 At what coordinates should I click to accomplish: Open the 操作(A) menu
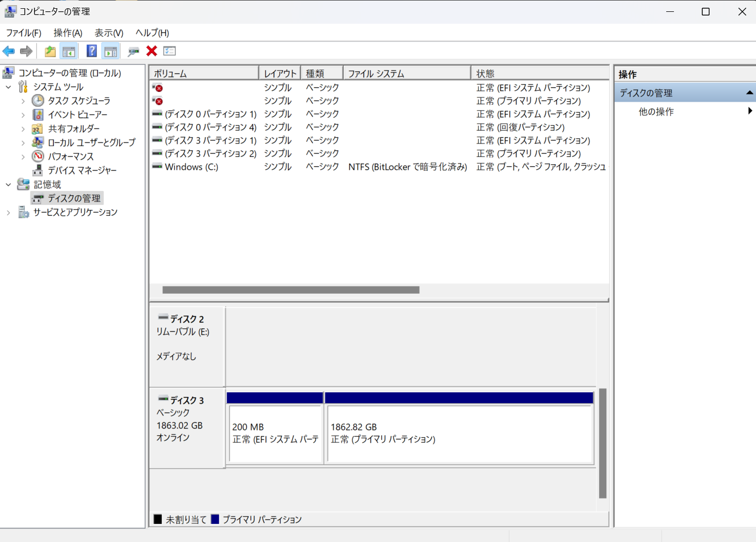[68, 33]
